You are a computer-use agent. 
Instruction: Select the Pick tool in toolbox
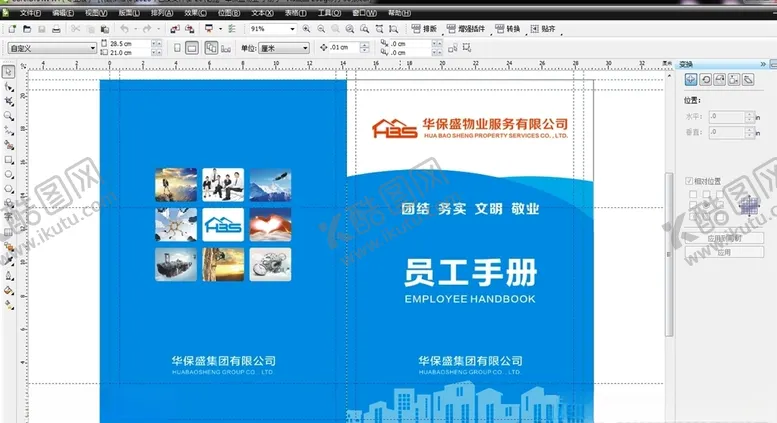(8, 72)
